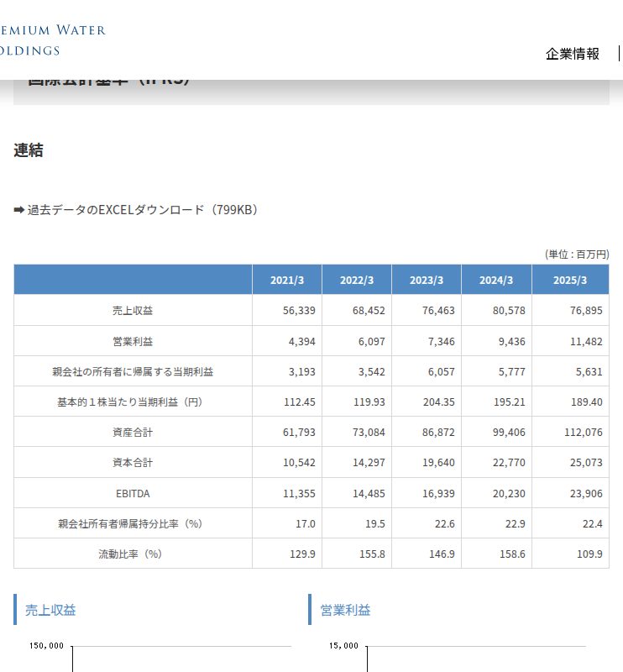Select the 2025/3 column header
Viewport: 623px width, 672px height.
[x=570, y=280]
